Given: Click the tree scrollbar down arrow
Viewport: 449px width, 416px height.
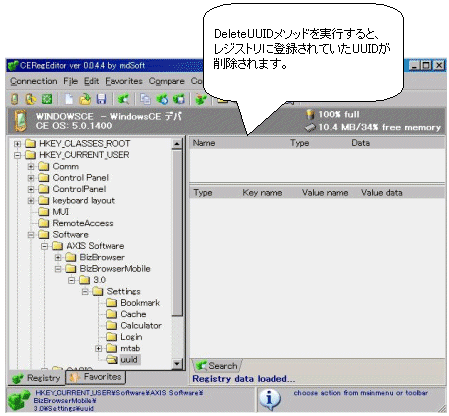Looking at the screenshot, I should 177,364.
